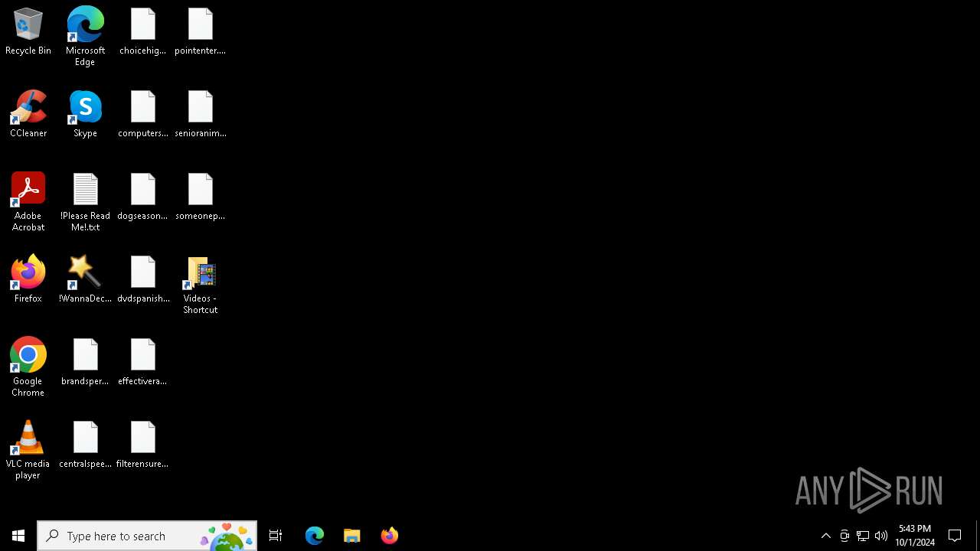Open Task View from the taskbar

pos(276,536)
